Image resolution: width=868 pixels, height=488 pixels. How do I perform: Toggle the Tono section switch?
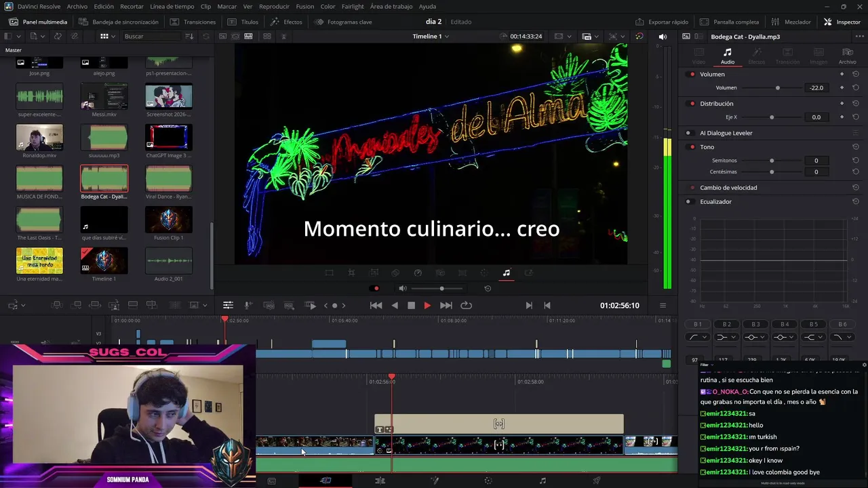pos(692,147)
